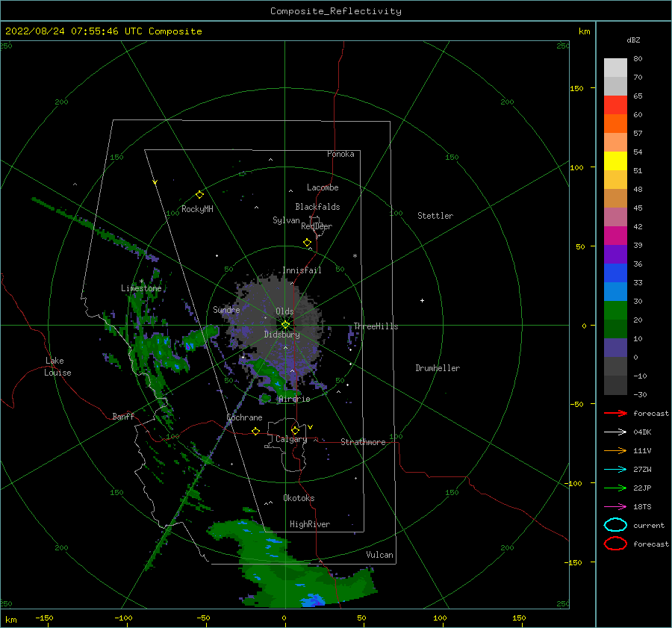Click the Calgary city label
This screenshot has height=628, width=672.
(x=291, y=439)
